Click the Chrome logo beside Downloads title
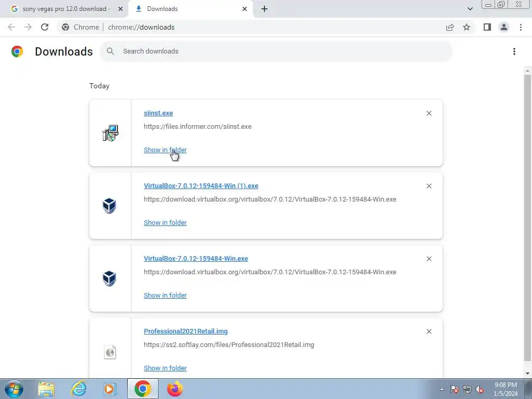The width and height of the screenshot is (532, 399). click(17, 51)
